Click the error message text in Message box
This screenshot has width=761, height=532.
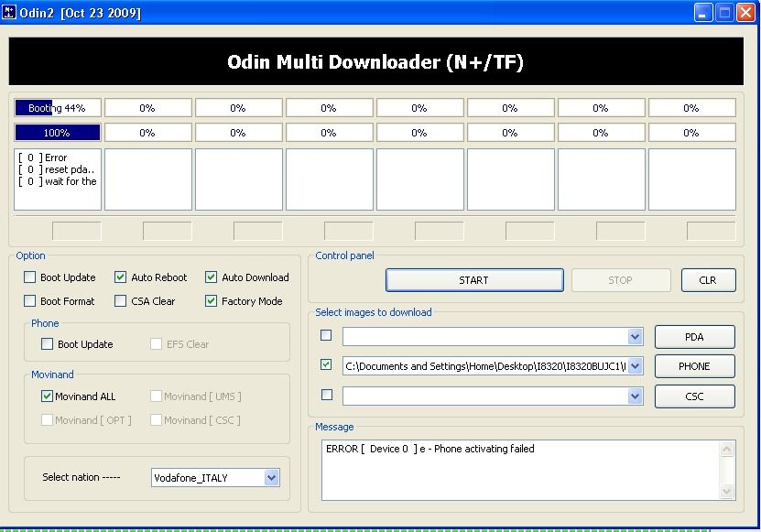tap(430, 449)
